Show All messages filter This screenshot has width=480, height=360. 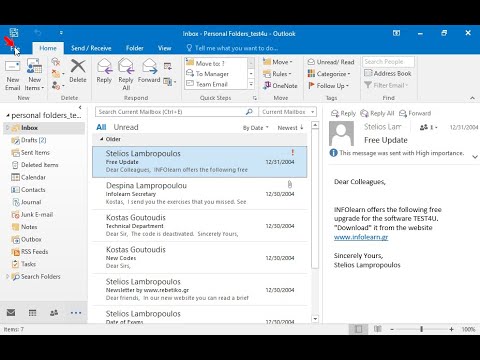[101, 127]
